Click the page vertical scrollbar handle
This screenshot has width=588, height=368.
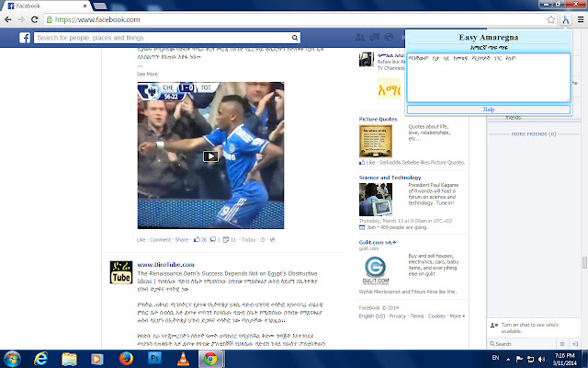[584, 262]
